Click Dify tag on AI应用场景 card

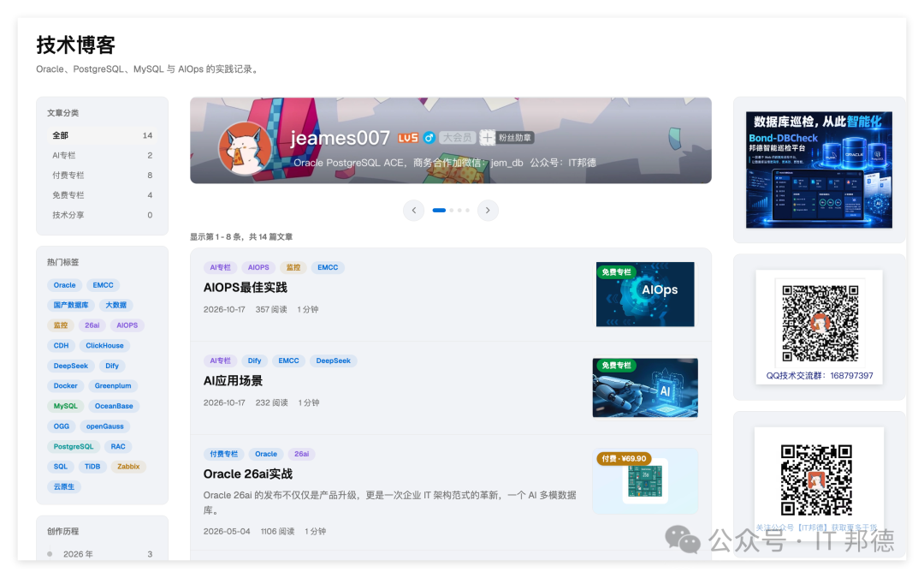pos(255,361)
